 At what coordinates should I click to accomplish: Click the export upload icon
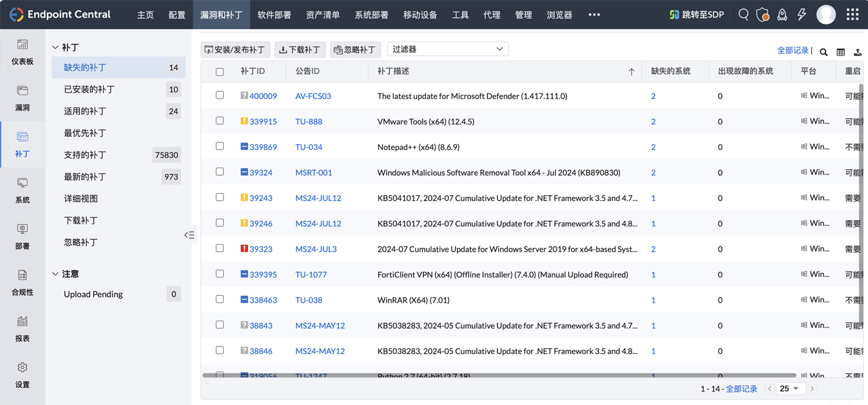coord(858,52)
